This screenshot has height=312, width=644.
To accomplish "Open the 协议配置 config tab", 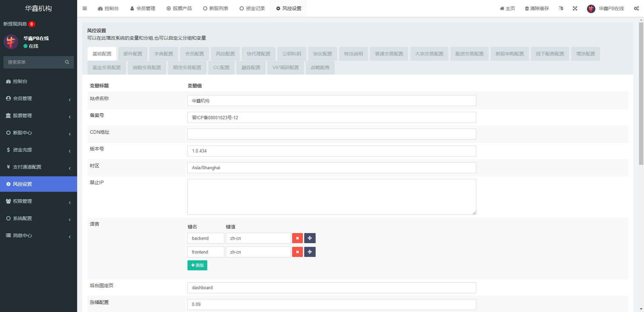I will coord(323,54).
